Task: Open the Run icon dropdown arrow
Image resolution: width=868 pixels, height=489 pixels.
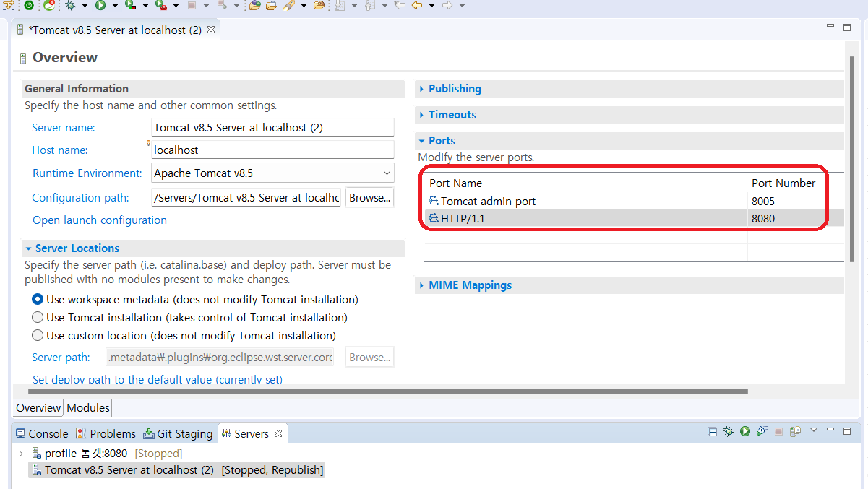Action: pyautogui.click(x=115, y=5)
